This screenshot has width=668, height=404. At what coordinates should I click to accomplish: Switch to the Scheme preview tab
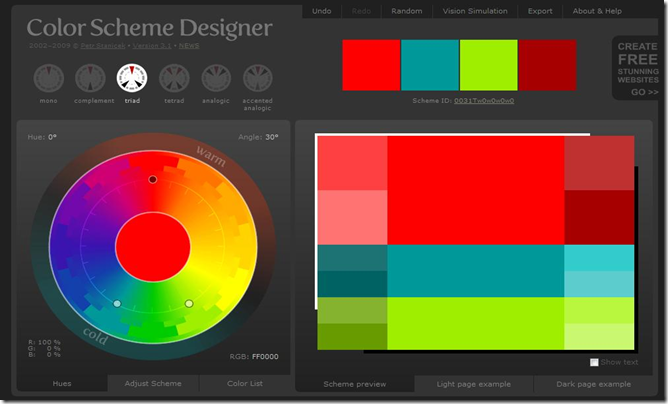(354, 384)
